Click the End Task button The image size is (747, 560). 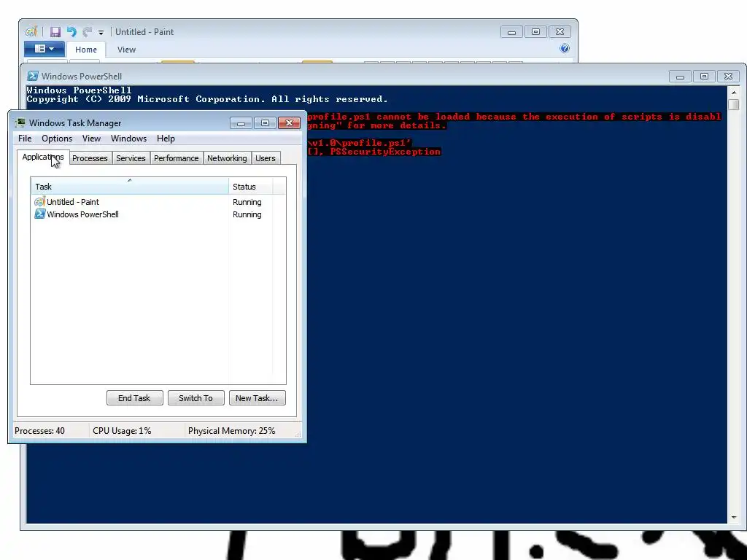[x=135, y=398]
